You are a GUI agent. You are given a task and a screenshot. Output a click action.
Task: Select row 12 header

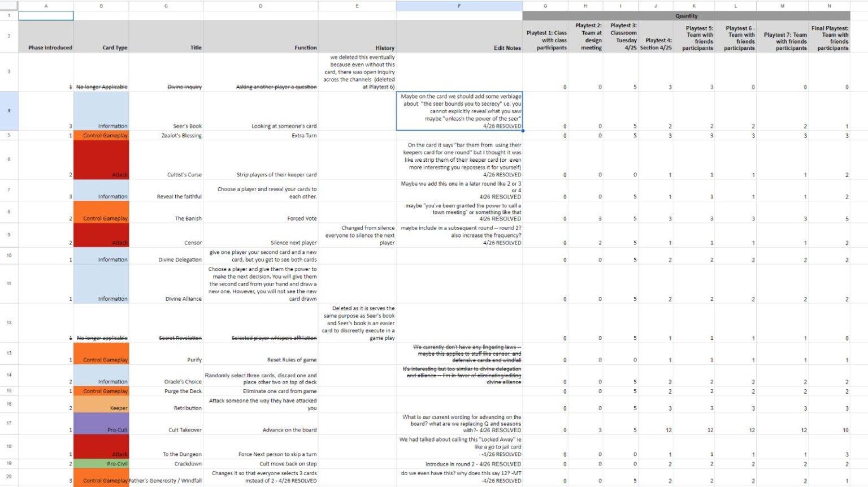(x=9, y=322)
